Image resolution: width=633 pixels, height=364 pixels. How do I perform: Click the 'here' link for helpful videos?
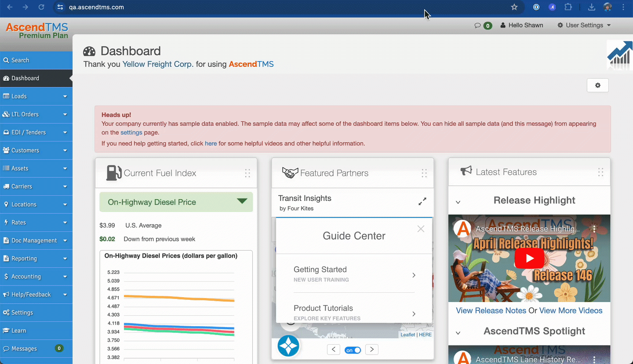pyautogui.click(x=211, y=143)
